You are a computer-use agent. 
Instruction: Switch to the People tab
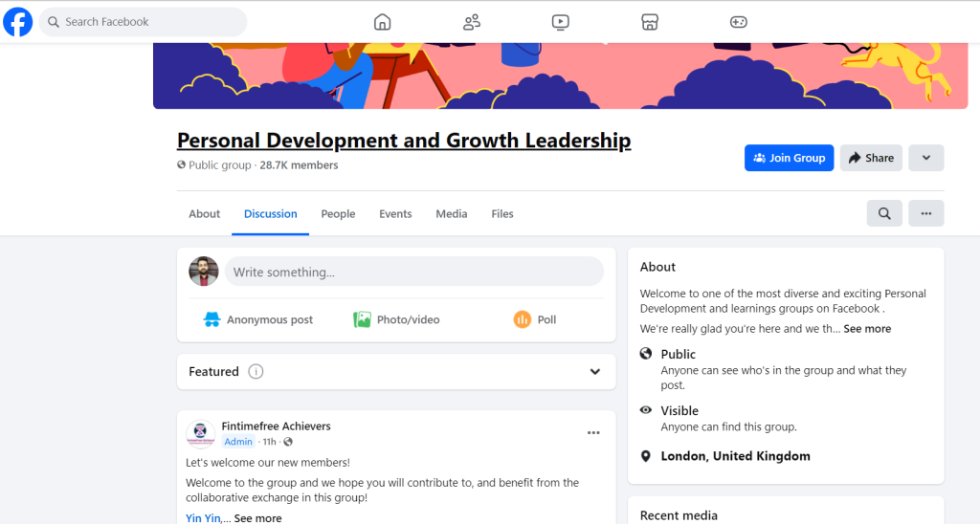338,213
